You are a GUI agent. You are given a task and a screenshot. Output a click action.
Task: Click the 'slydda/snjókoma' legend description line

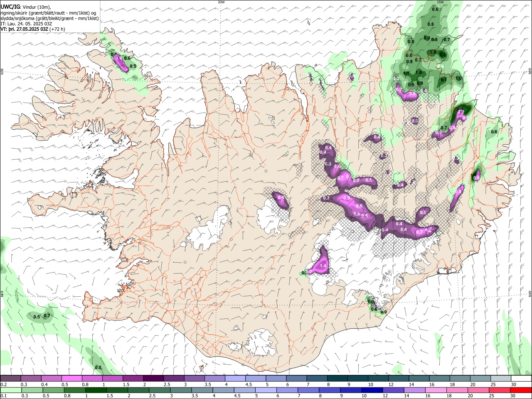click(49, 18)
